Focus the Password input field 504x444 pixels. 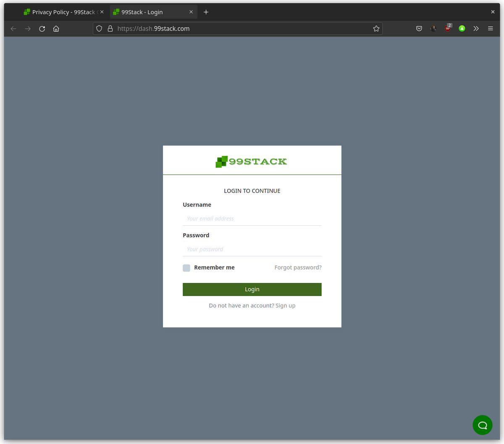tap(252, 249)
